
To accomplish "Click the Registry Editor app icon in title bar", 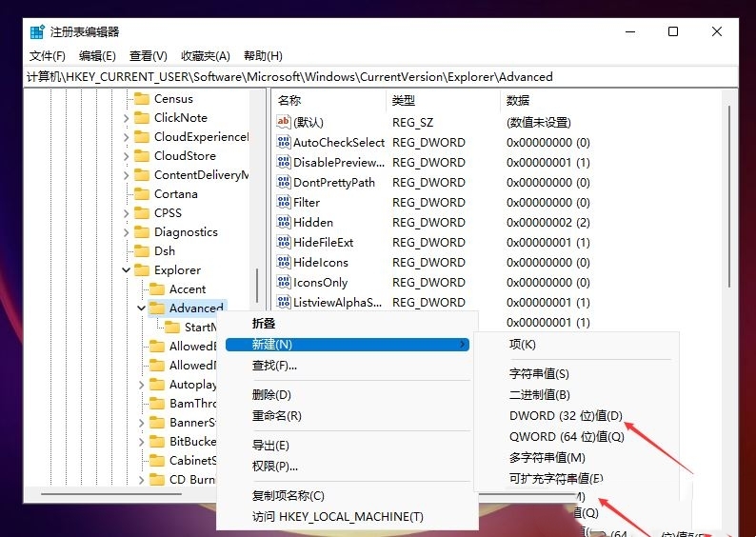I will [37, 31].
